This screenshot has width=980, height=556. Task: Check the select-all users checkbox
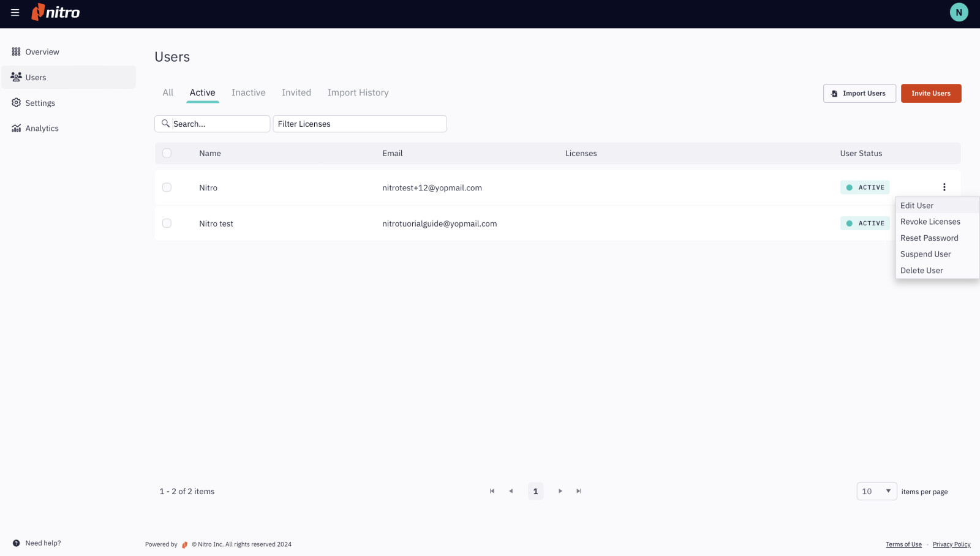pos(167,153)
